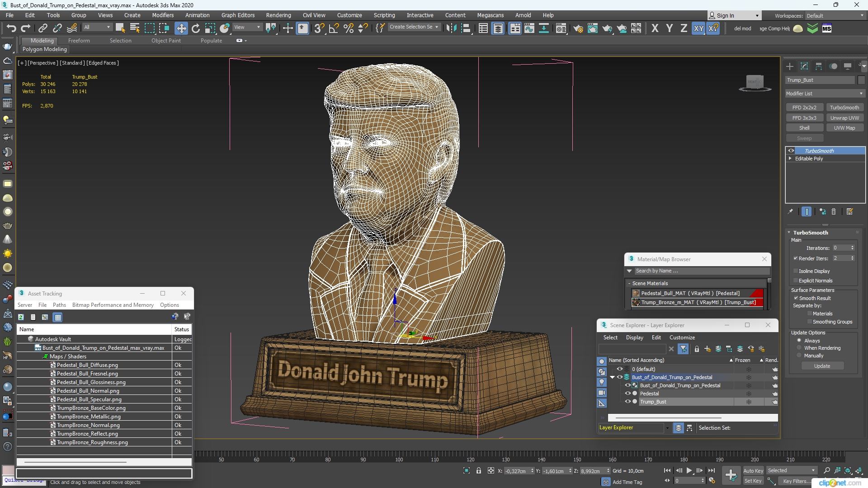Click the Shell modifier button
The image size is (868, 488).
point(804,128)
